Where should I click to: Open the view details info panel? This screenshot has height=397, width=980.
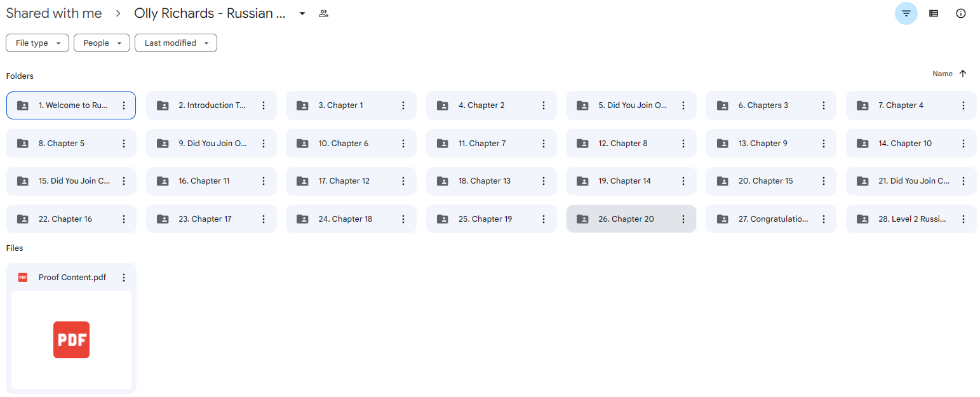[961, 13]
